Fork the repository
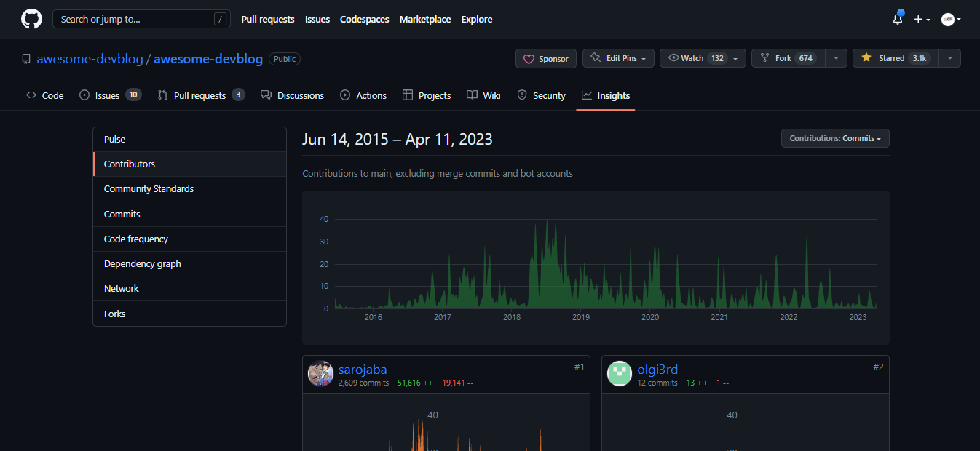The height and width of the screenshot is (451, 980). 789,58
